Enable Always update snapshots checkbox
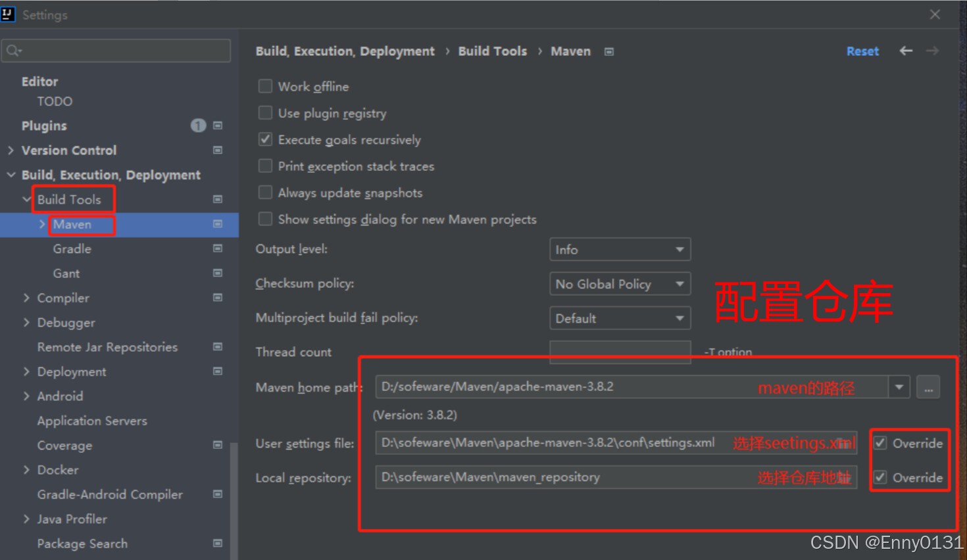This screenshot has width=967, height=560. (x=265, y=192)
